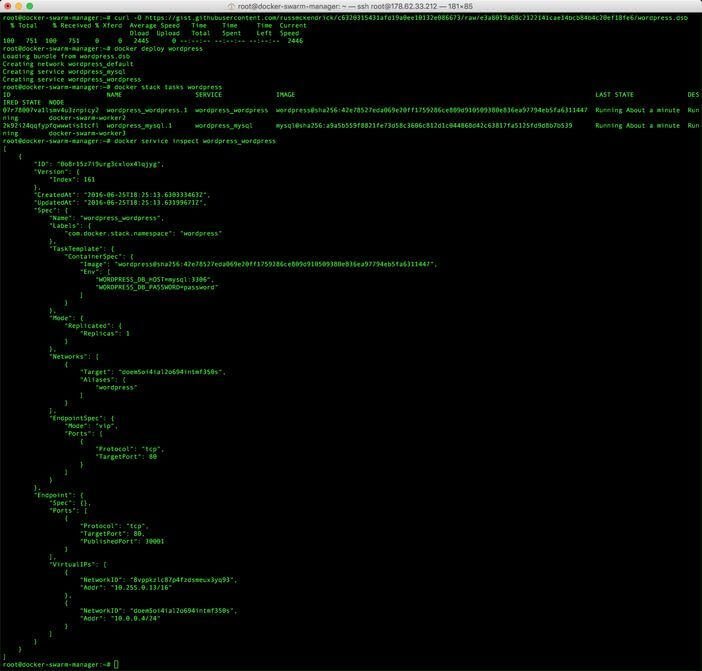The image size is (702, 671).
Task: Click the home folder icon in title bar
Action: [231, 6]
